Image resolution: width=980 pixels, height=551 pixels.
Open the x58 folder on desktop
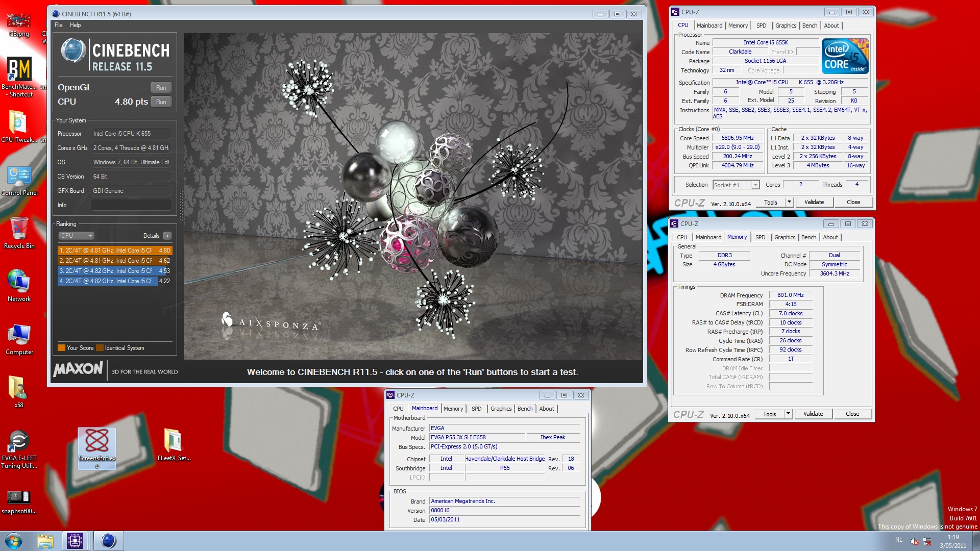click(x=18, y=391)
